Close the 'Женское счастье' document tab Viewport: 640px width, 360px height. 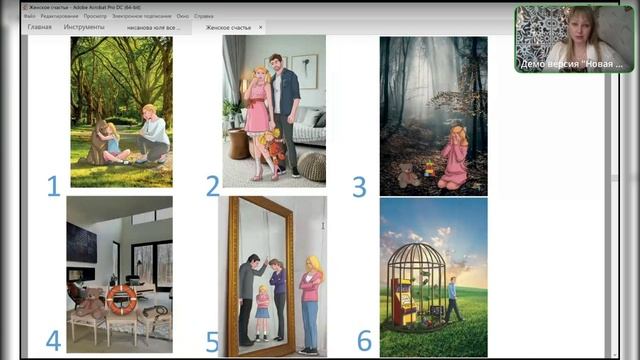tap(260, 27)
